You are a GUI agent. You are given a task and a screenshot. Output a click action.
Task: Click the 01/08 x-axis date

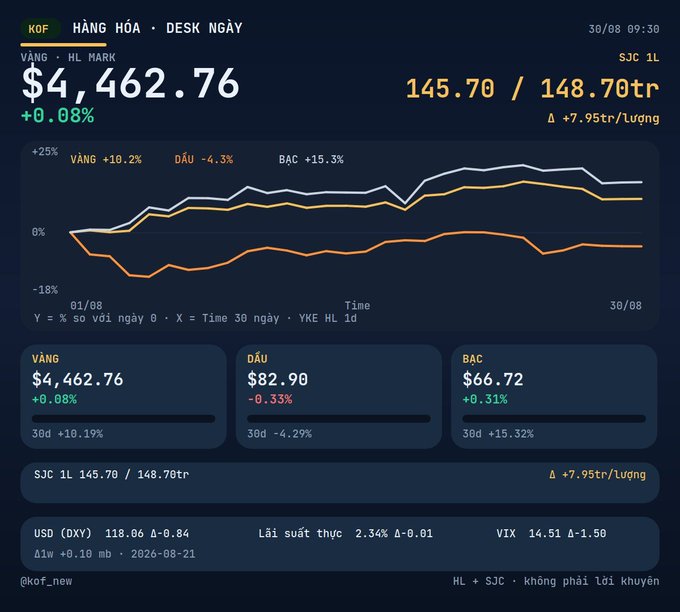86,305
